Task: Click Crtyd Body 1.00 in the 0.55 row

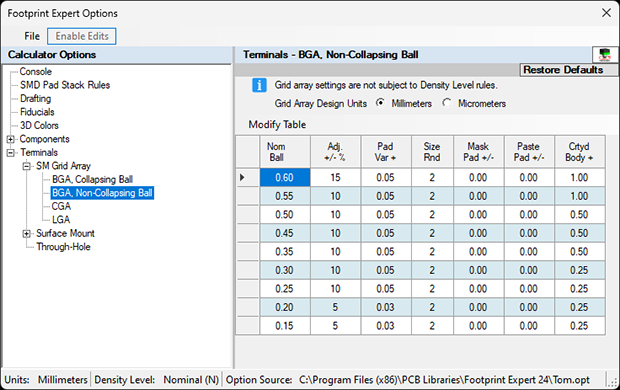Action: tap(580, 196)
